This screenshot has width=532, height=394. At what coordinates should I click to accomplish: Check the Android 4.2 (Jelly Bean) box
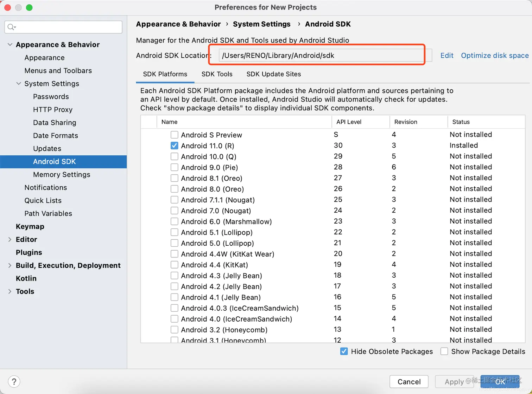[x=174, y=286]
